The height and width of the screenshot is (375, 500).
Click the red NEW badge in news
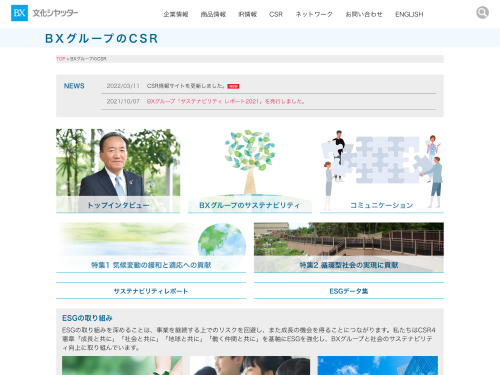pyautogui.click(x=233, y=86)
